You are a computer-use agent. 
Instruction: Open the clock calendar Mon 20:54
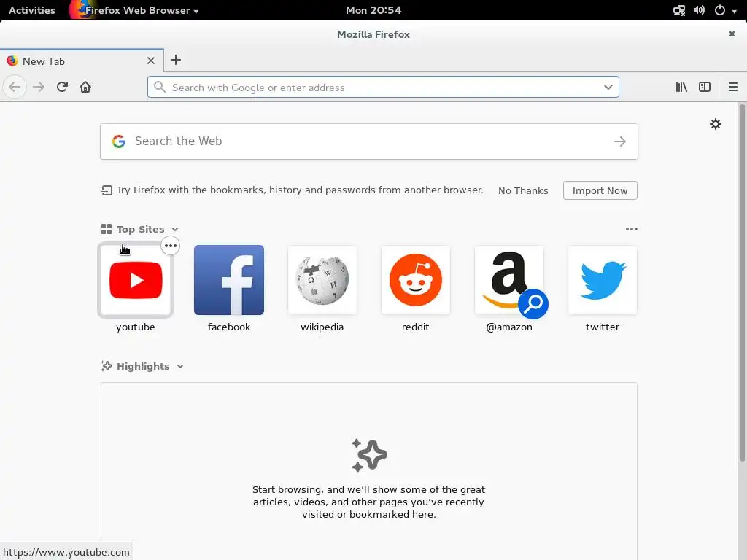(373, 10)
